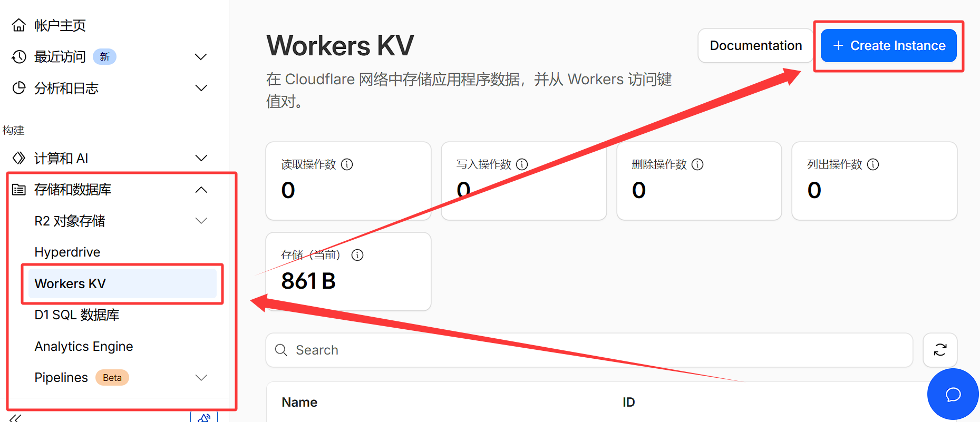Click info icon next to 存储（当前）
Image resolution: width=980 pixels, height=422 pixels.
click(357, 255)
